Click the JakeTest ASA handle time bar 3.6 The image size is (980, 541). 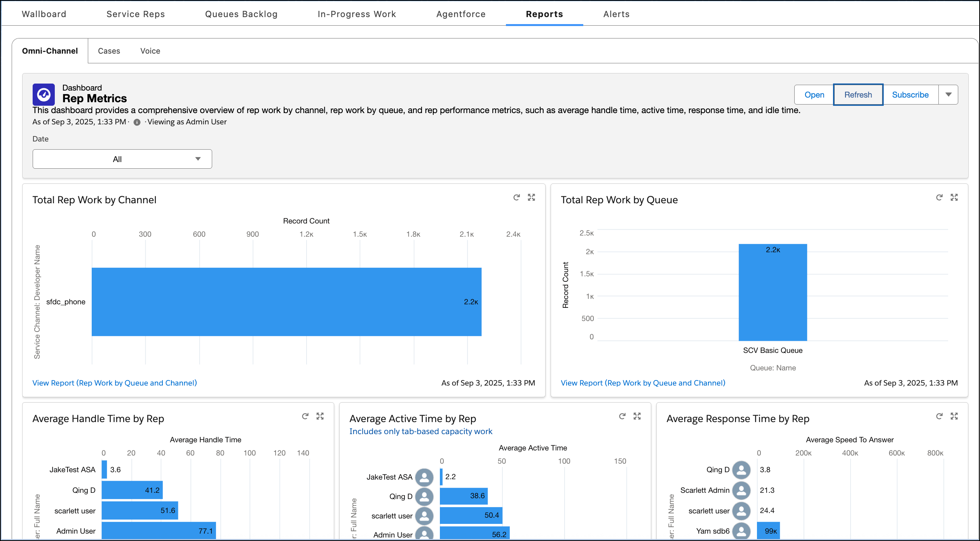point(104,469)
